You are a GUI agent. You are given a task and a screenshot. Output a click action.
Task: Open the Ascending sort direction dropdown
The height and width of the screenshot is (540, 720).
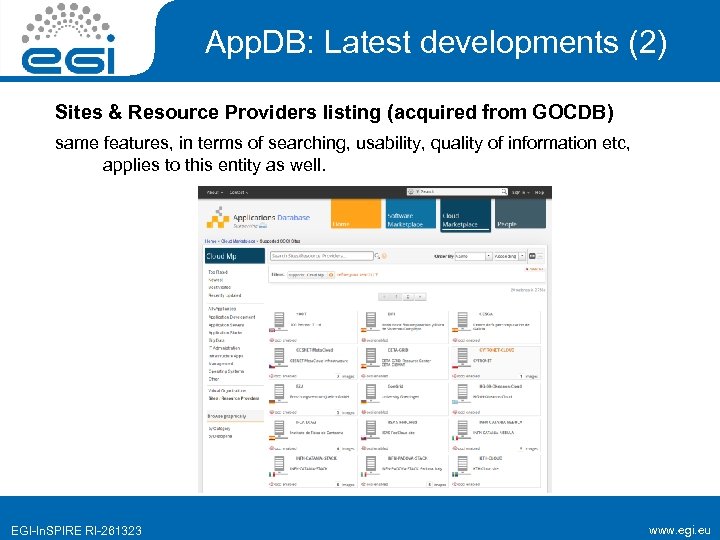tap(509, 256)
